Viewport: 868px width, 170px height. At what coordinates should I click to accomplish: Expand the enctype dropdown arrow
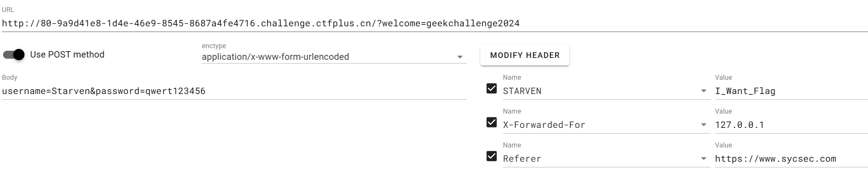pos(460,57)
